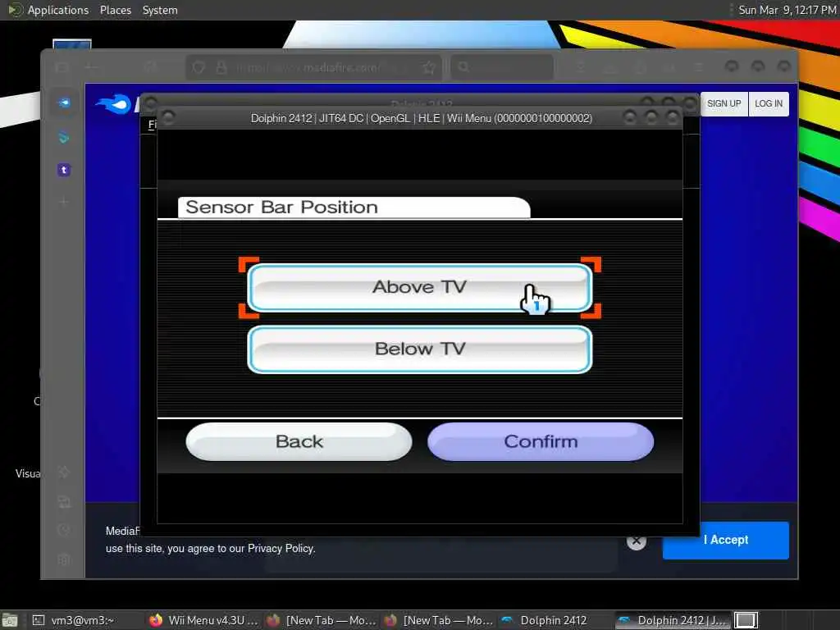Select the Below TV option
The width and height of the screenshot is (840, 630).
pyautogui.click(x=419, y=349)
